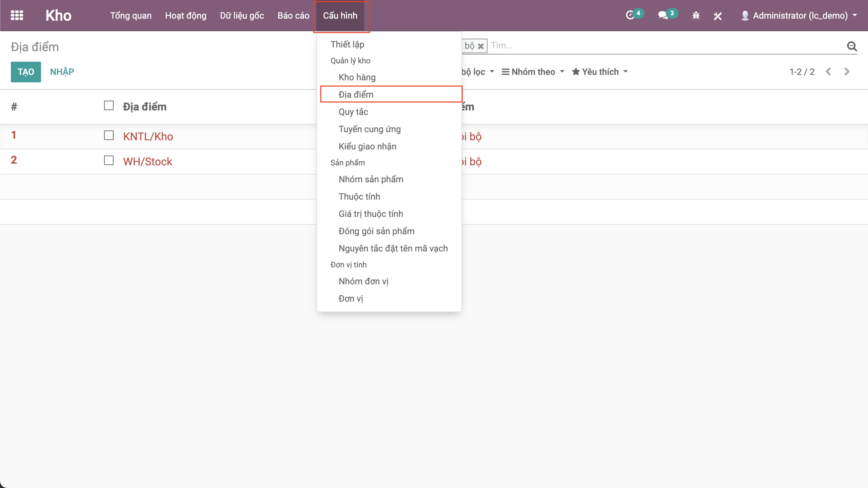Screen dimensions: 868x488
Task: Expand the Yêu thích dropdown
Action: (x=600, y=72)
